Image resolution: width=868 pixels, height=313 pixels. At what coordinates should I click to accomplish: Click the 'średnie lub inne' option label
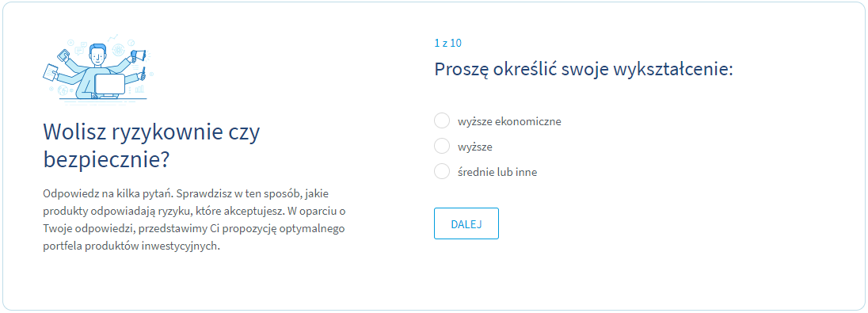coord(497,172)
